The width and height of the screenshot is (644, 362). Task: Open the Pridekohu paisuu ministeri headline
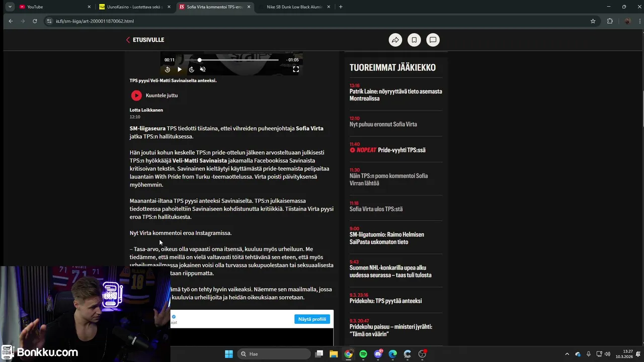tap(391, 330)
